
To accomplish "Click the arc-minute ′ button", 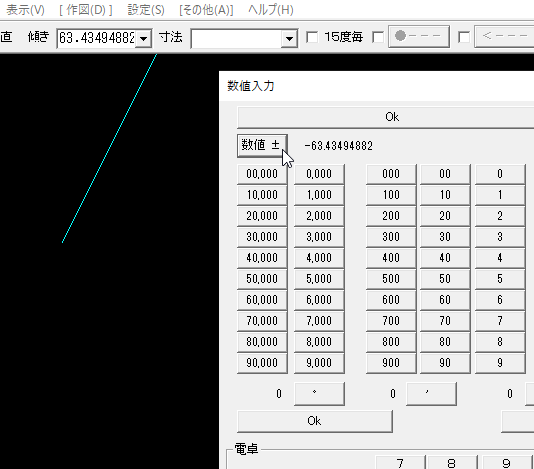I will [x=431, y=394].
